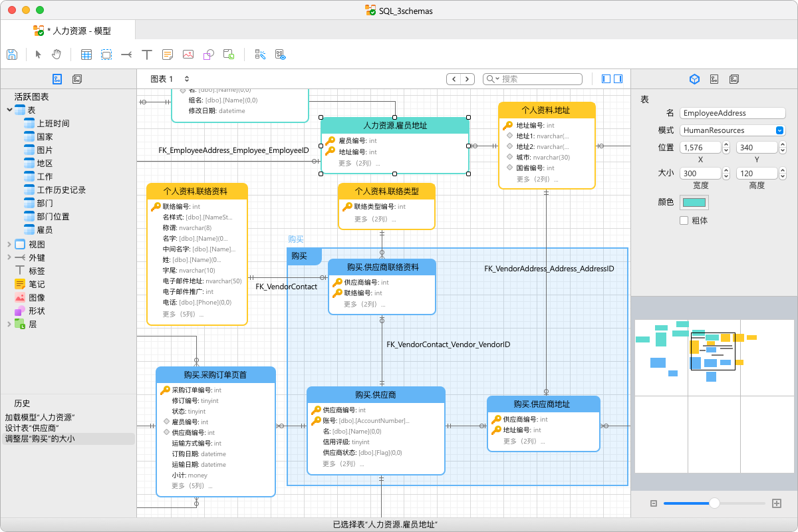This screenshot has width=798, height=532.
Task: Click the zoom in plus icon
Action: click(776, 503)
